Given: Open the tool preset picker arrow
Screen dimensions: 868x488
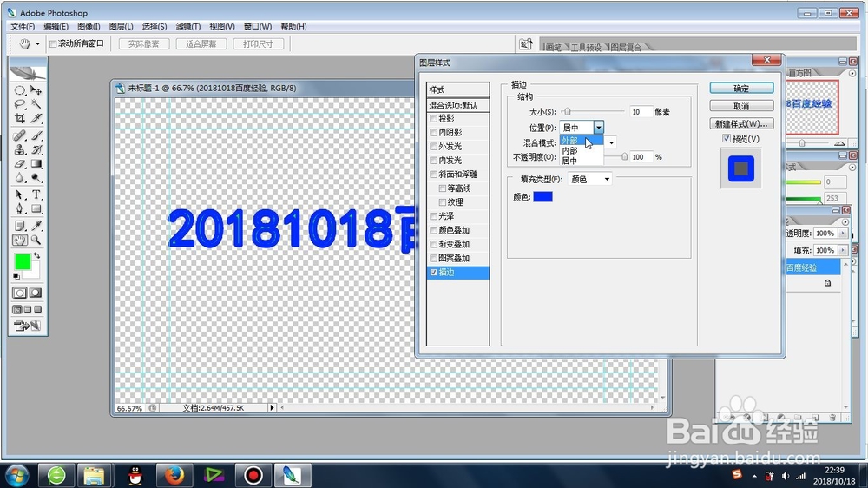Looking at the screenshot, I should click(x=37, y=44).
